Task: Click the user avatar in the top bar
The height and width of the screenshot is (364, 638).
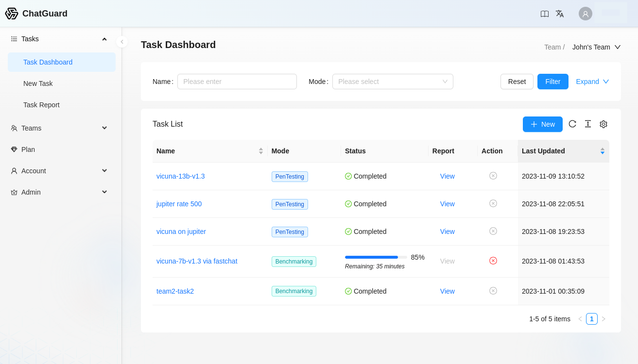Action: click(x=585, y=13)
